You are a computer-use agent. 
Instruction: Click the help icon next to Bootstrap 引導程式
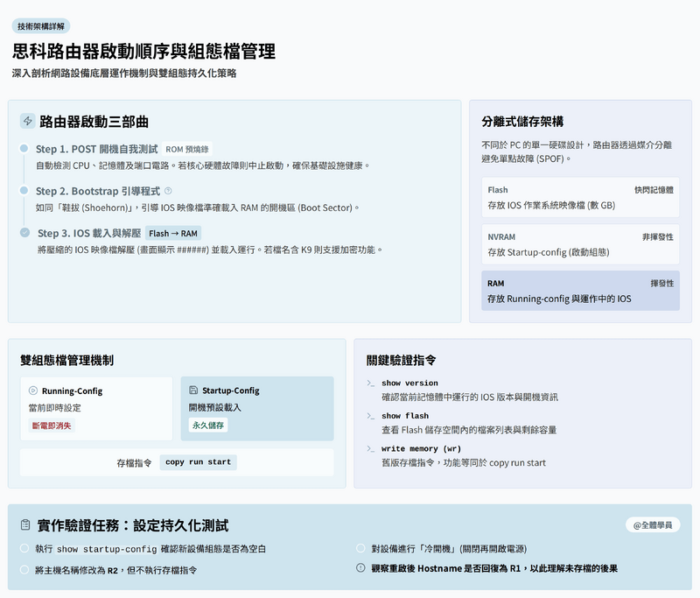tap(168, 191)
